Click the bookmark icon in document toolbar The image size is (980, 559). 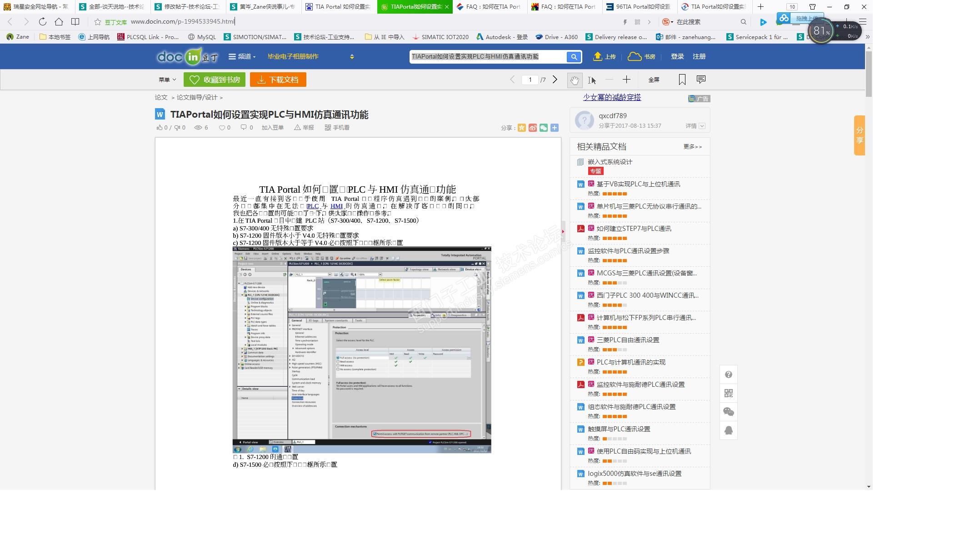click(x=682, y=80)
